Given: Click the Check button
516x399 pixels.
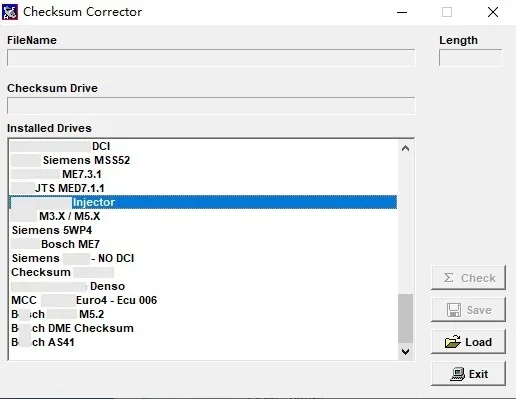Looking at the screenshot, I should point(468,278).
